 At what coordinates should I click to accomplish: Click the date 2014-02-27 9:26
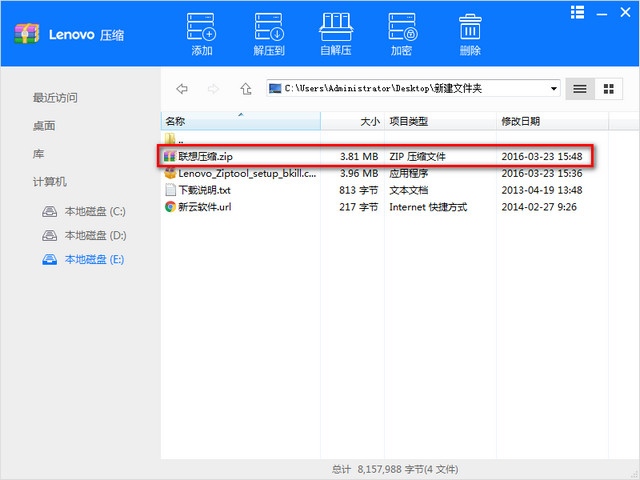(539, 207)
